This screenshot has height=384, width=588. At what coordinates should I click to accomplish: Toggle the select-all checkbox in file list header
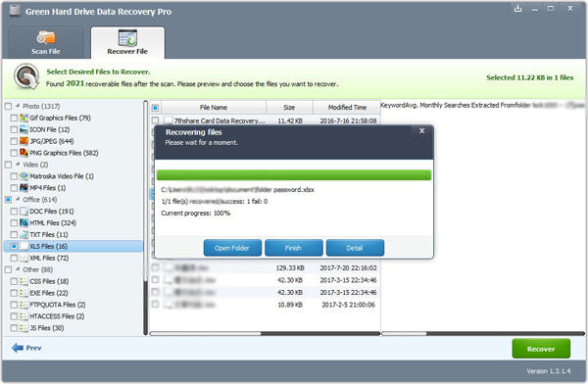click(x=155, y=108)
